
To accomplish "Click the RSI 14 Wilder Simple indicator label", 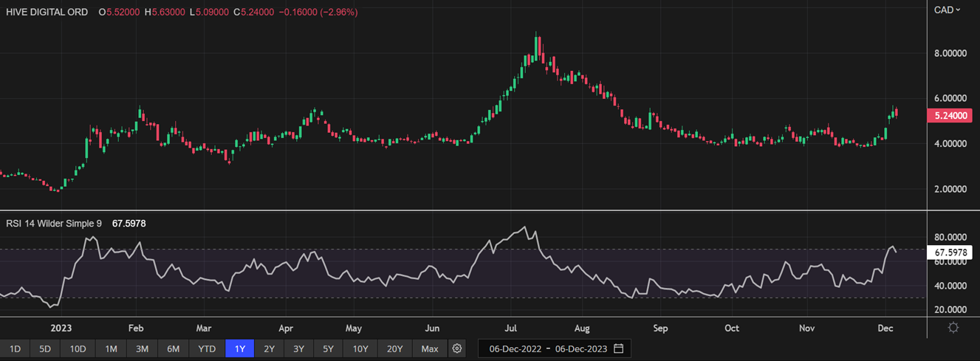I will coord(54,223).
